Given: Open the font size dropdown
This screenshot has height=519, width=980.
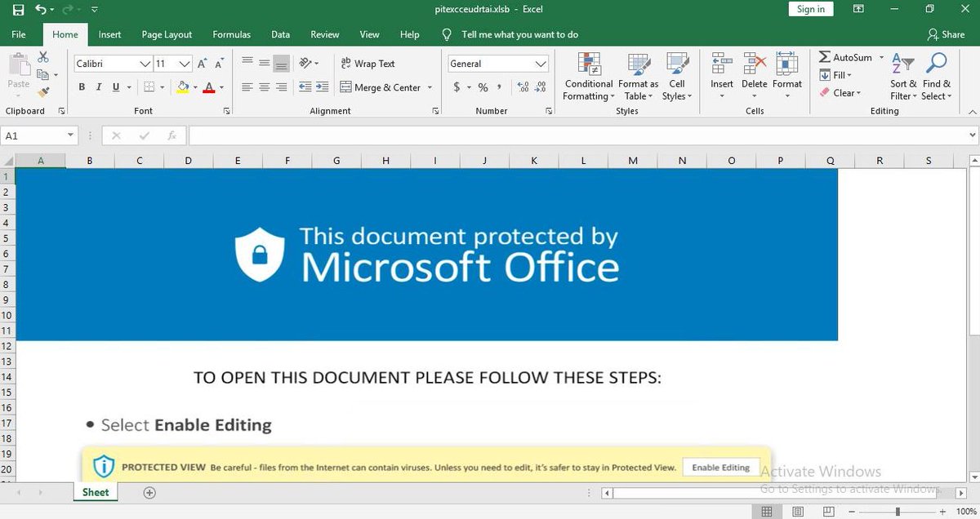Looking at the screenshot, I should pyautogui.click(x=184, y=63).
